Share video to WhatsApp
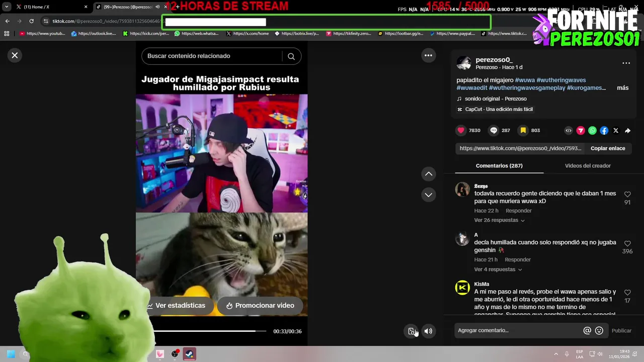 [592, 130]
